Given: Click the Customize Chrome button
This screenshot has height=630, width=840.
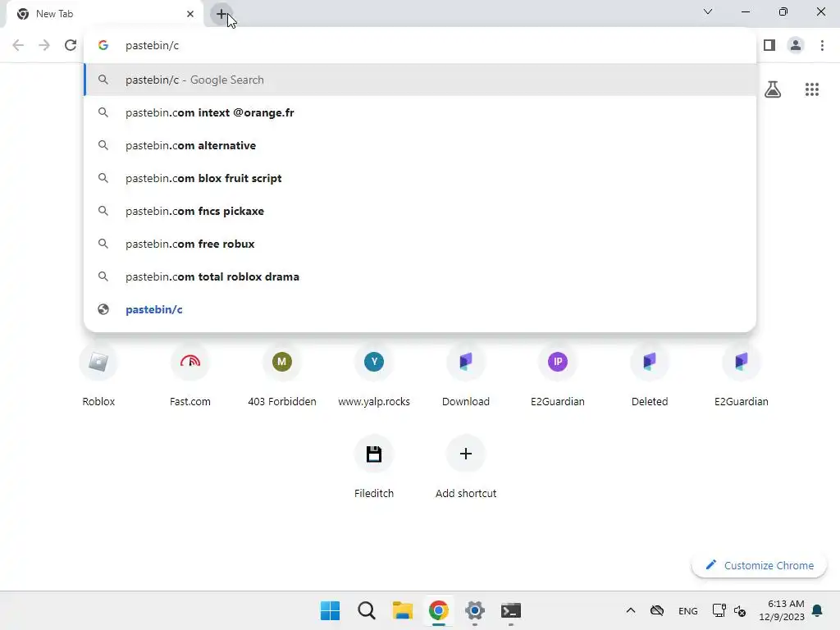Looking at the screenshot, I should (x=759, y=565).
